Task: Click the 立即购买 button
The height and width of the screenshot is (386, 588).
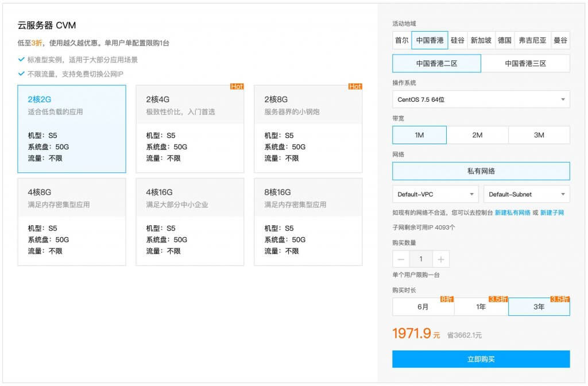Action: click(x=481, y=359)
